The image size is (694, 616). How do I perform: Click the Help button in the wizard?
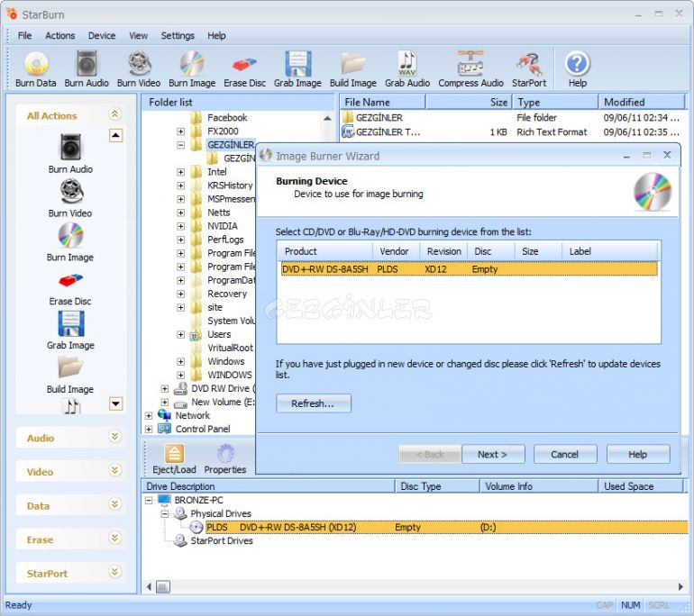(x=638, y=454)
